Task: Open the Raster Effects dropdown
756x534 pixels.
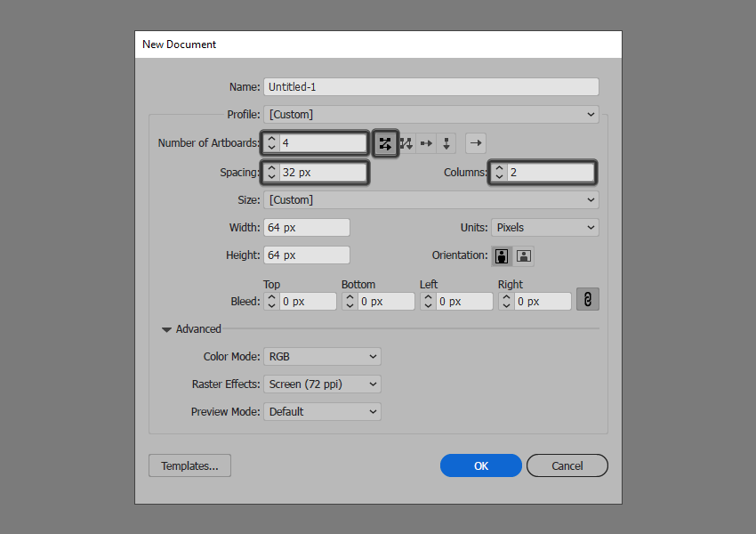Action: click(322, 384)
